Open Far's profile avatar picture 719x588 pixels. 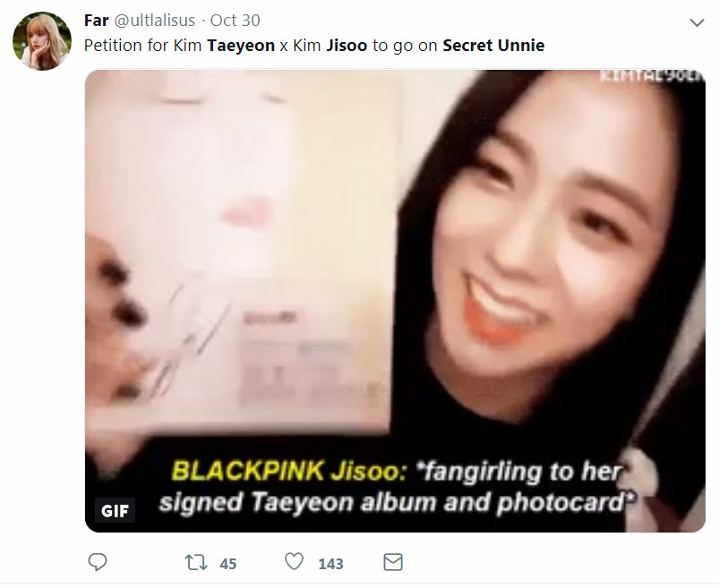click(x=42, y=41)
